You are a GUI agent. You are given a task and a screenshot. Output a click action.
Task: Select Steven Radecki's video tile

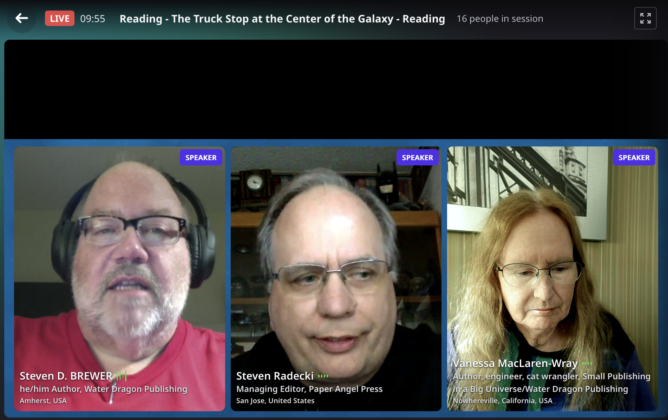tap(336, 279)
